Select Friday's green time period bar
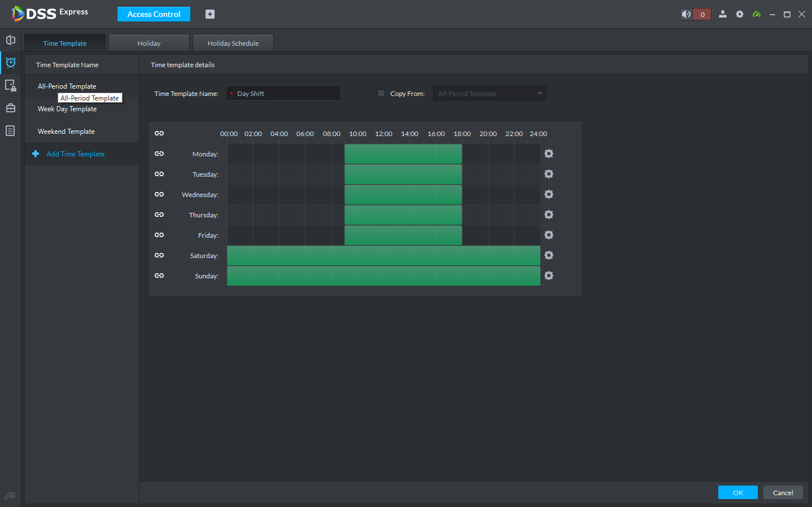Image resolution: width=812 pixels, height=507 pixels. pyautogui.click(x=403, y=235)
